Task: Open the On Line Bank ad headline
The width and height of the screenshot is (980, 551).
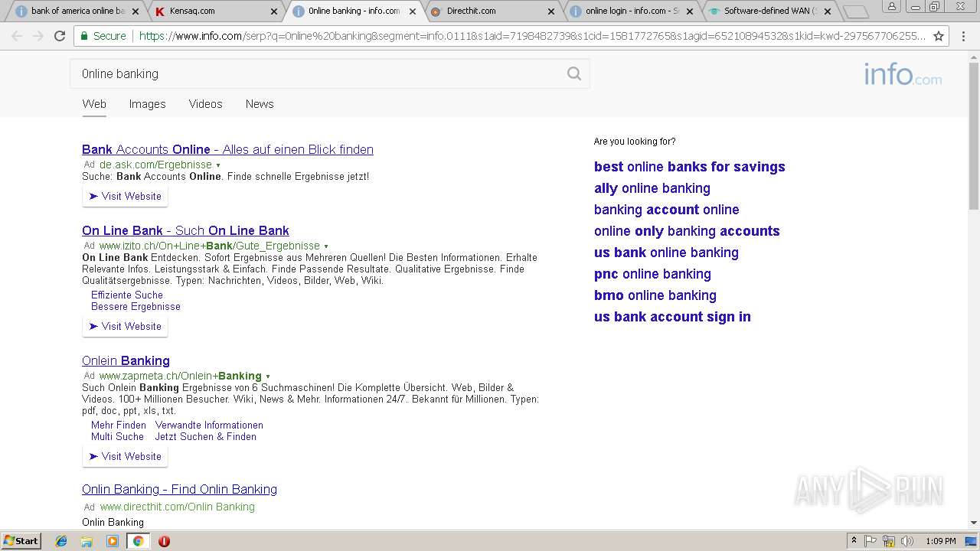Action: [x=185, y=230]
